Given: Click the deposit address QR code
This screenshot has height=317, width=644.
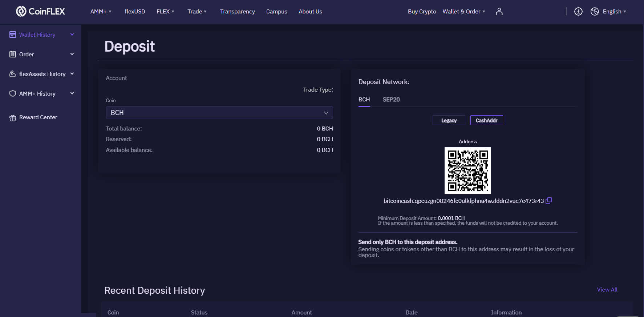Looking at the screenshot, I should click(x=467, y=170).
